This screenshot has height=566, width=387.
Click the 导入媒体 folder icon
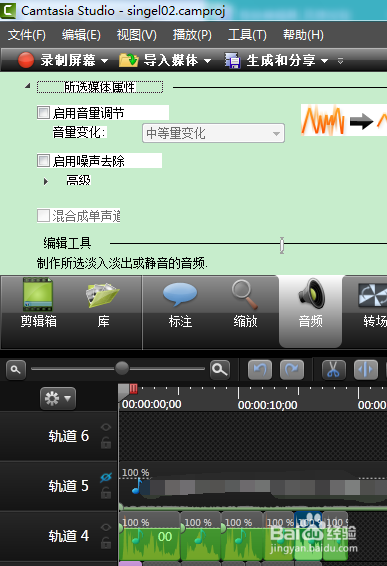pos(129,60)
